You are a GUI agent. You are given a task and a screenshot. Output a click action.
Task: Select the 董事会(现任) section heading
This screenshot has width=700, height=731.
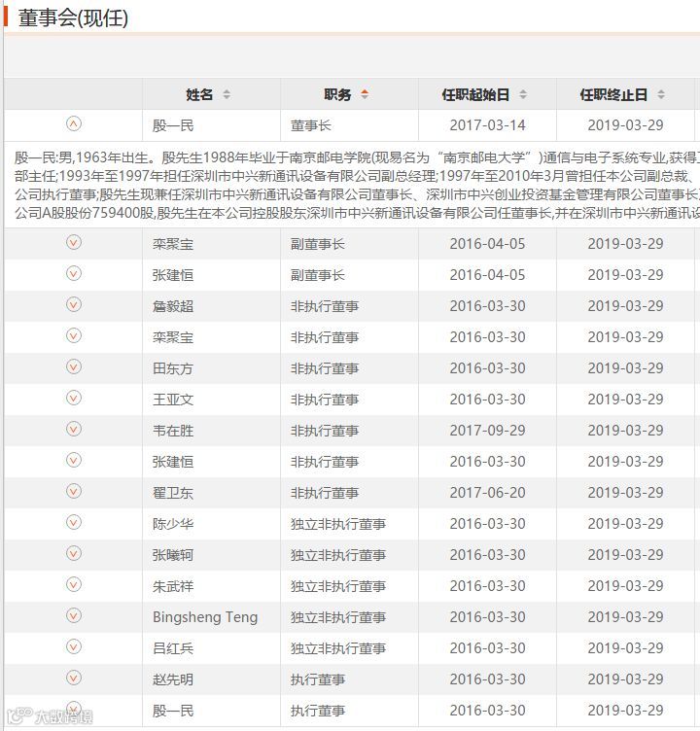(73, 18)
